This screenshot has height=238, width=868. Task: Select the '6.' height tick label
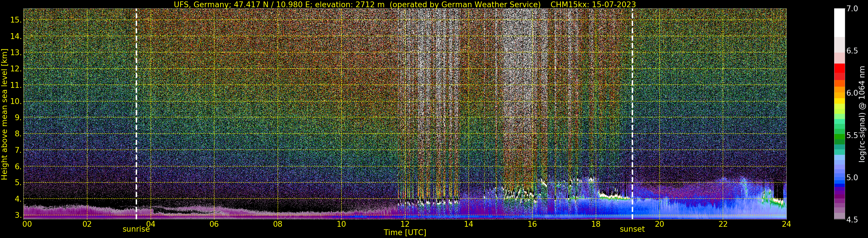[x=18, y=166]
